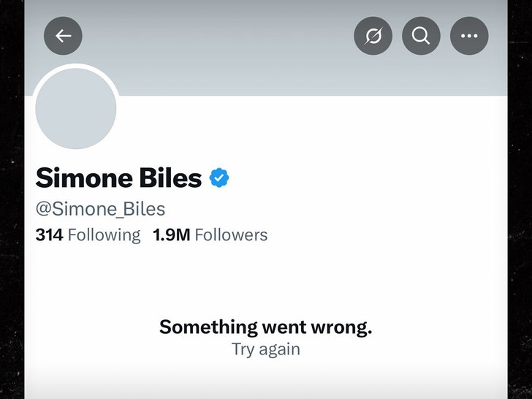Select the @Simone_Biles handle
532x399 pixels.
coord(100,209)
